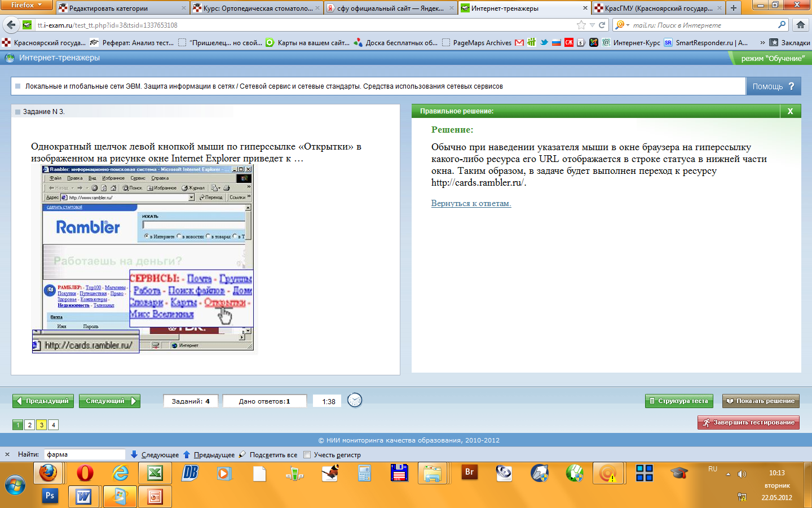Viewport: 812px width, 508px height.
Task: Go to question 3 square
Action: tap(41, 425)
